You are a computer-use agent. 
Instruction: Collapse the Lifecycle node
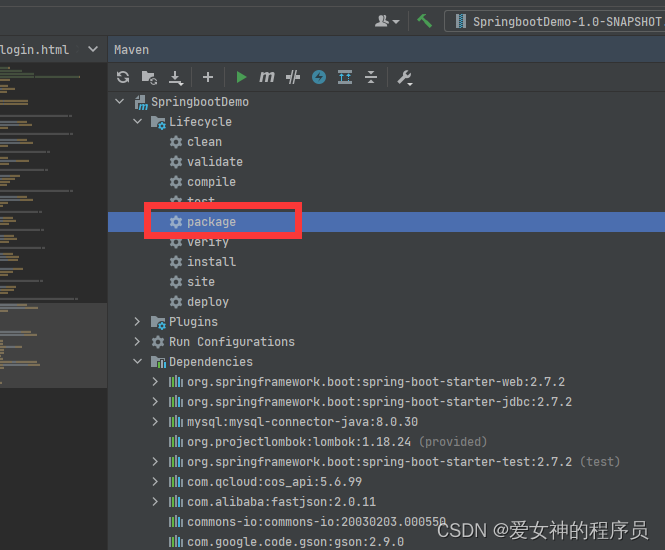pos(137,121)
